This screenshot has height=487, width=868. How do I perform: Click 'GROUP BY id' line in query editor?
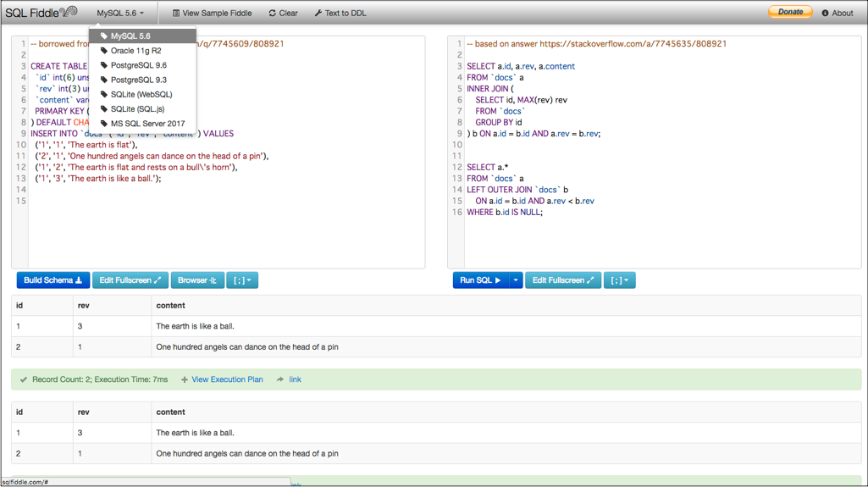499,122
